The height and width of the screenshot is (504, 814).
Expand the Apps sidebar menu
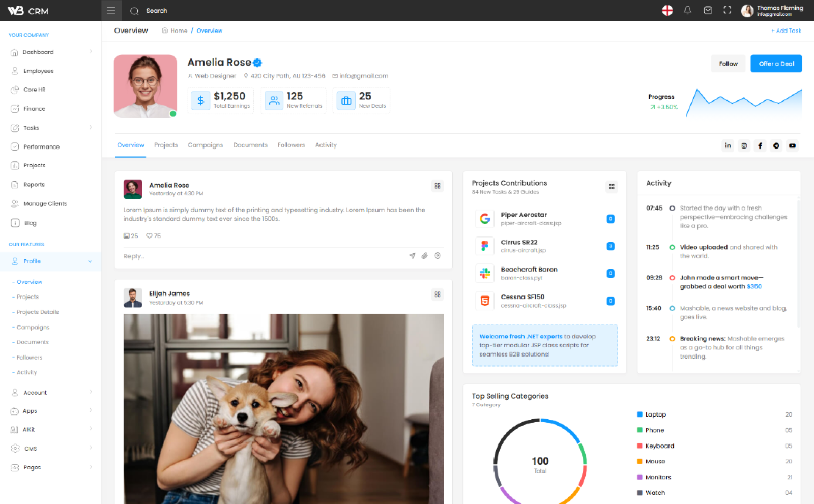click(x=50, y=411)
